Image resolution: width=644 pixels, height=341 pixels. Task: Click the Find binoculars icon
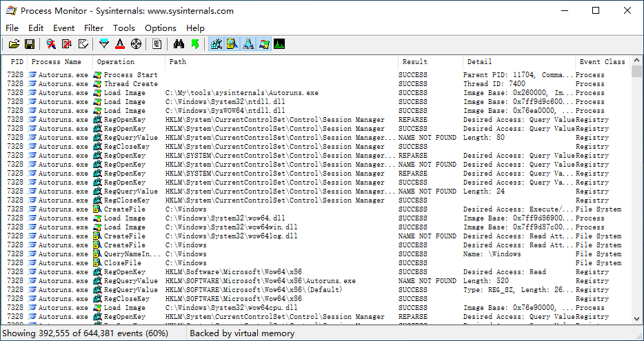coord(179,44)
